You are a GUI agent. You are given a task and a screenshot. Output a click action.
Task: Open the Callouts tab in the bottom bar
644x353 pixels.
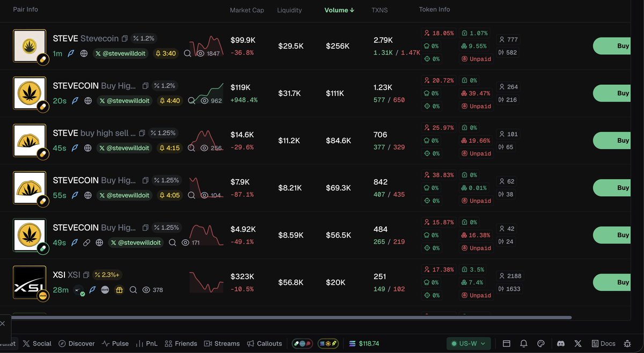coord(265,343)
